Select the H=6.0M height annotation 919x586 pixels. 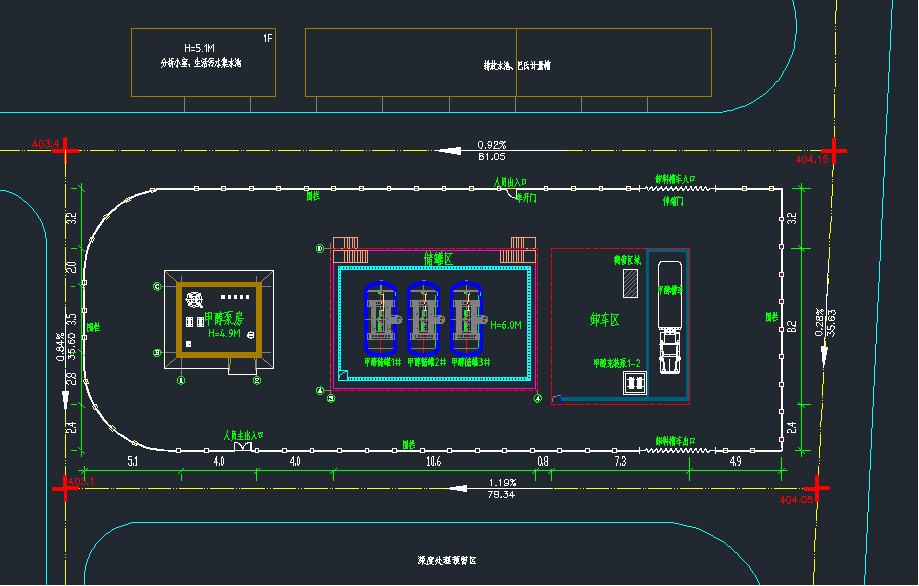point(505,325)
